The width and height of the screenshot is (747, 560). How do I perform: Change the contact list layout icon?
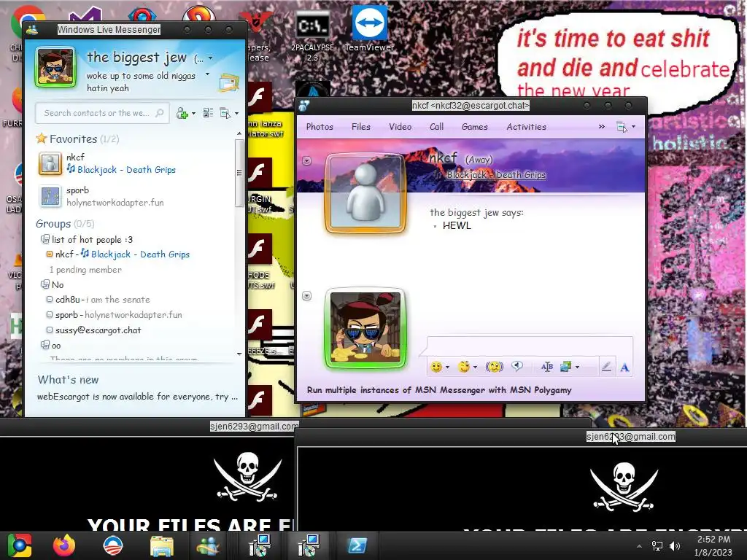[208, 113]
